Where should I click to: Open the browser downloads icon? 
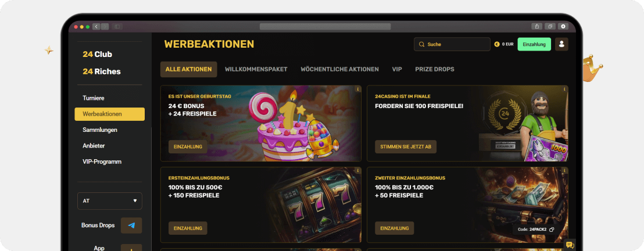click(x=563, y=26)
